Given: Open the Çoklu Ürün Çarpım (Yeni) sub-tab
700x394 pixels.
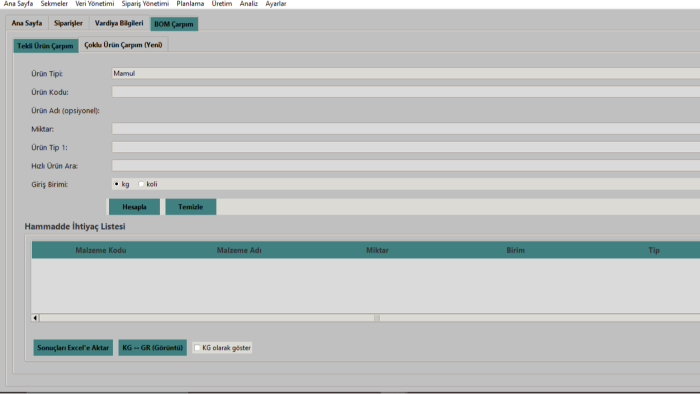Looking at the screenshot, I should pyautogui.click(x=123, y=45).
